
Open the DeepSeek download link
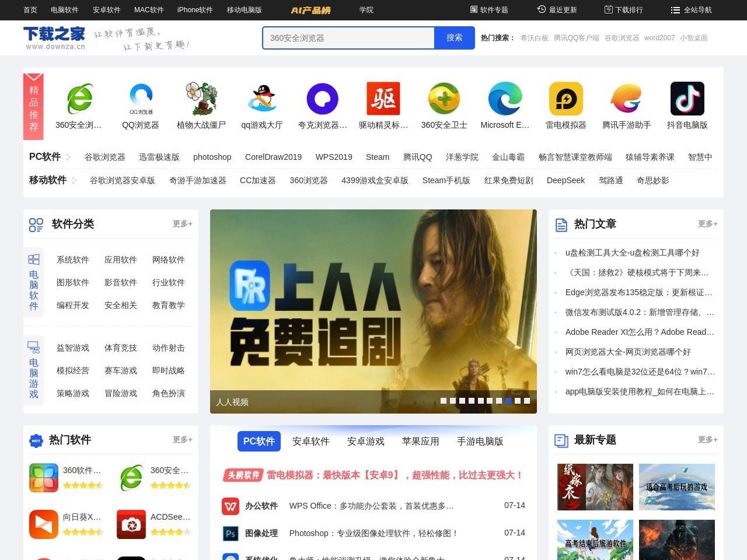coord(565,180)
